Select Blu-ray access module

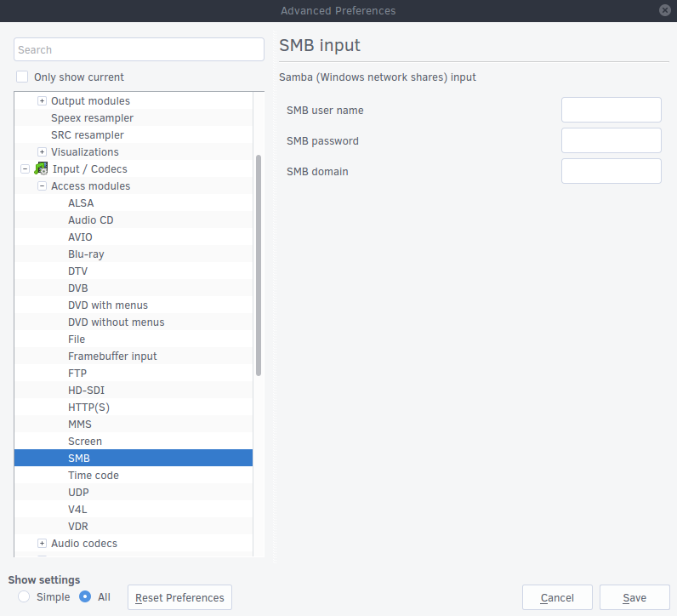coord(86,254)
